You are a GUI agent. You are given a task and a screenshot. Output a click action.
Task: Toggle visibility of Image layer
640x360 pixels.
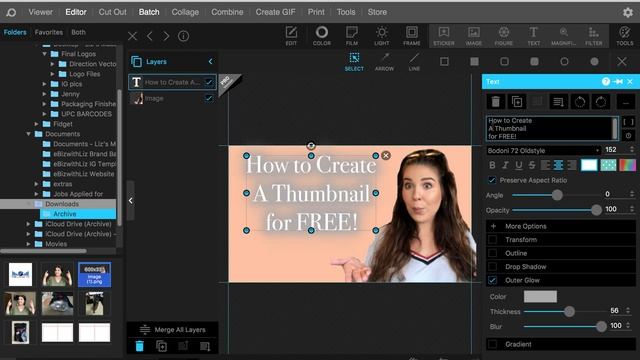tap(209, 98)
